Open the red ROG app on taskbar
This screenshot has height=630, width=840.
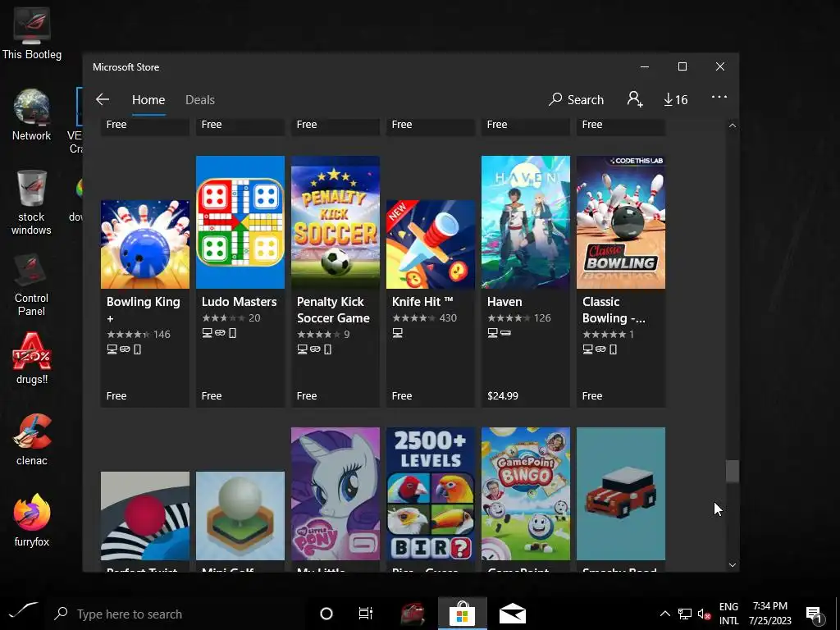[x=412, y=614]
